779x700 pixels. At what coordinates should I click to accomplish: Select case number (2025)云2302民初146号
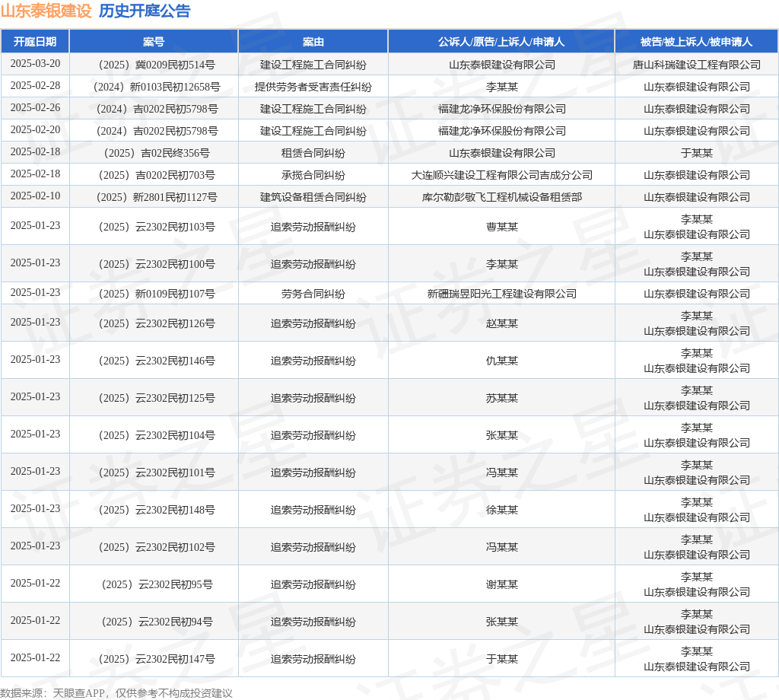[x=157, y=361]
